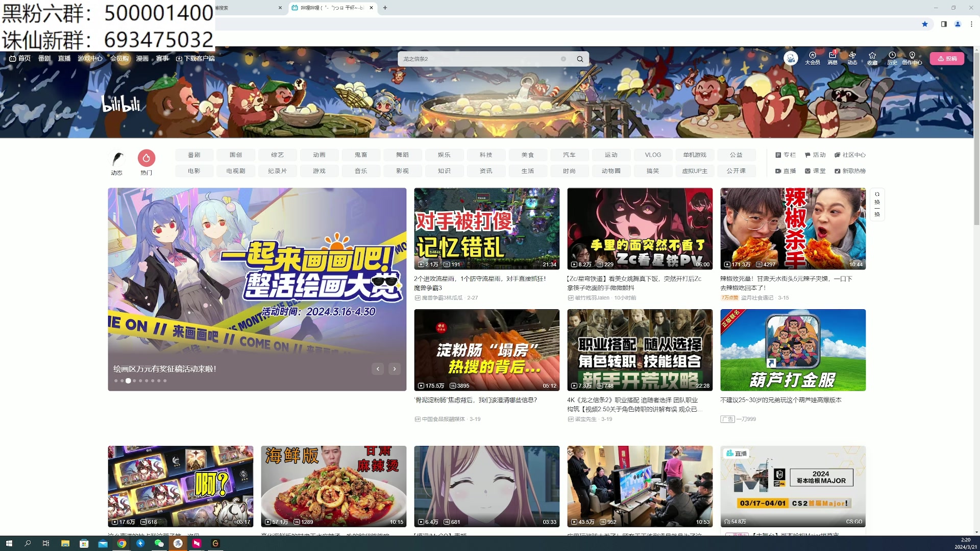The image size is (980, 551).
Task: Open messages via the 消息 envelope icon
Action: pos(832,58)
